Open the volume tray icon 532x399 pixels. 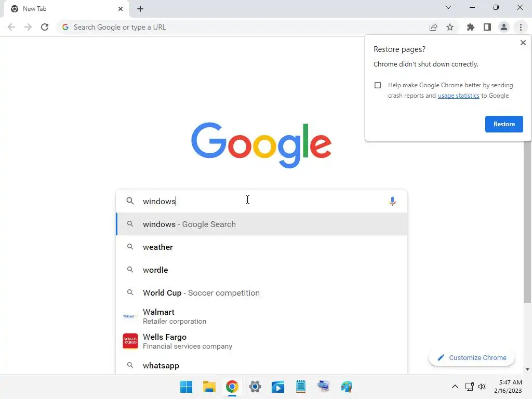click(x=482, y=387)
